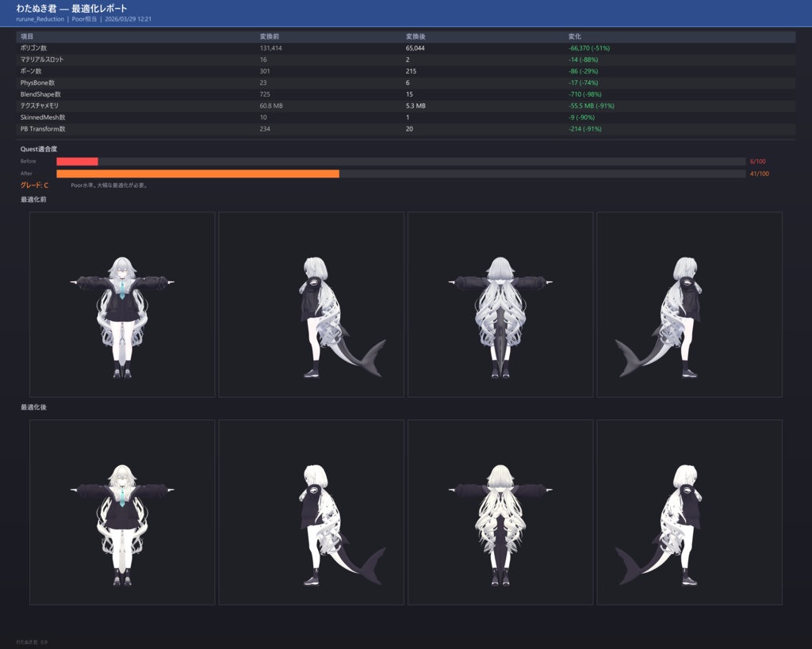
Task: Click the 6/100 Before score
Action: 757,162
